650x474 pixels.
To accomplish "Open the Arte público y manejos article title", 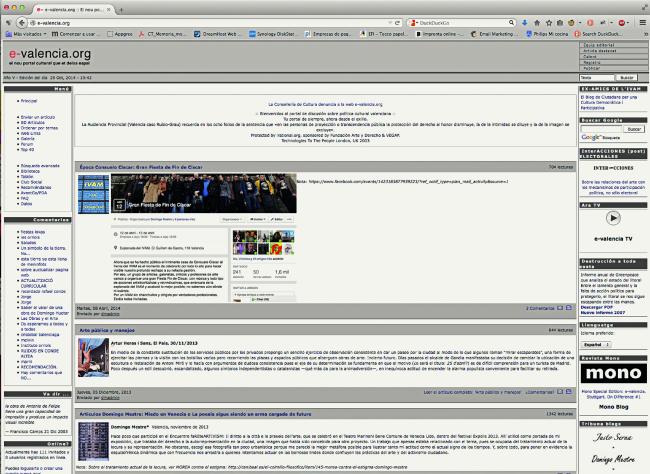I will (107, 330).
